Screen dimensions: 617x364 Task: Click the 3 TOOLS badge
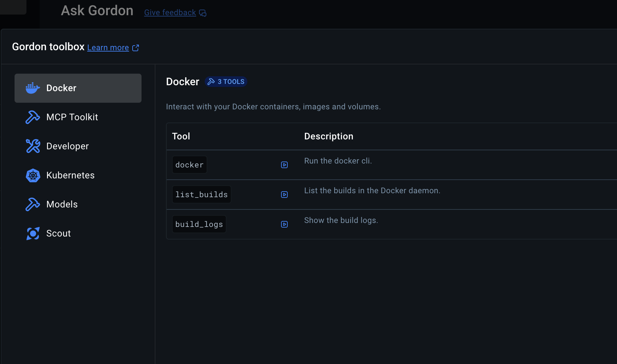226,82
